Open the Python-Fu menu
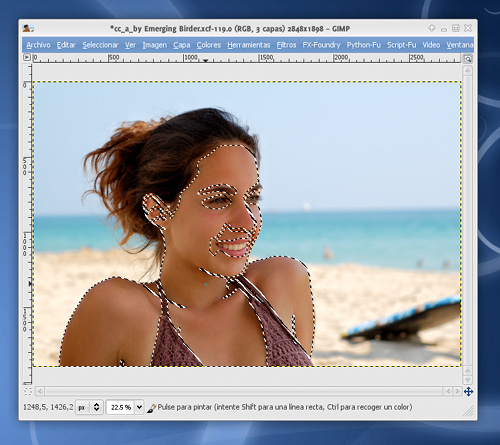Viewport: 500px width, 445px height. coord(364,45)
